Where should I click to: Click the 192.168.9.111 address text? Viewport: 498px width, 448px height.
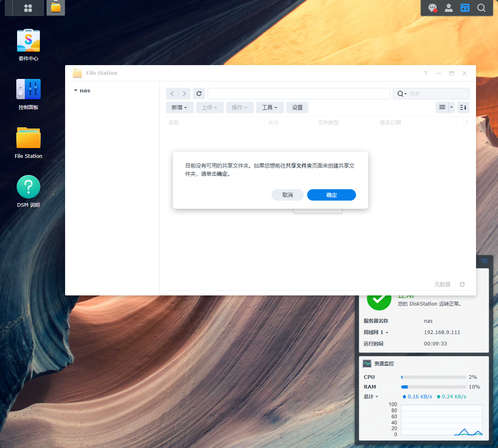tap(442, 332)
